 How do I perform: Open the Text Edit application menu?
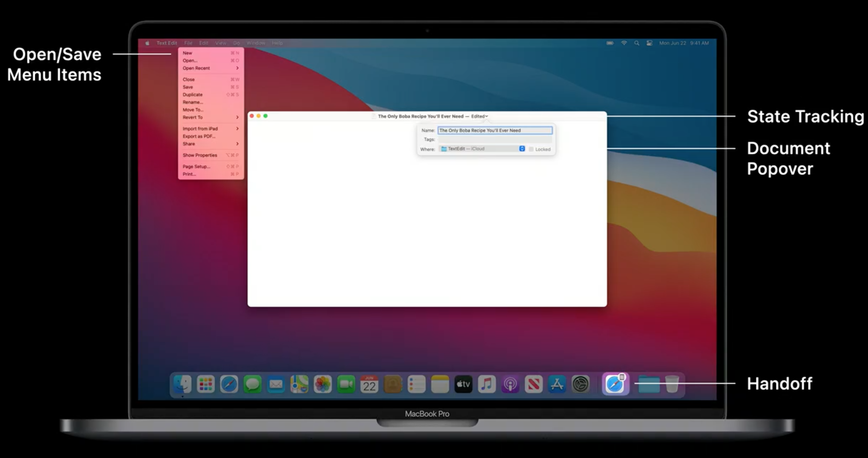click(167, 43)
